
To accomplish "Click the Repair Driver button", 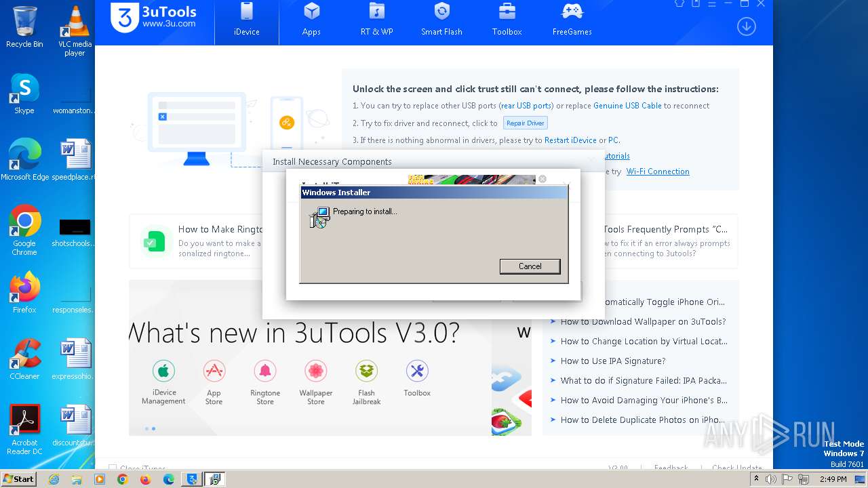I will [x=525, y=123].
